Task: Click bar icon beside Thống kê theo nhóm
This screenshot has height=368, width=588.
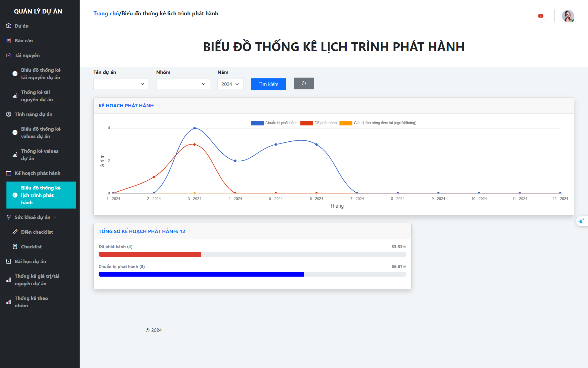Action: (9, 302)
